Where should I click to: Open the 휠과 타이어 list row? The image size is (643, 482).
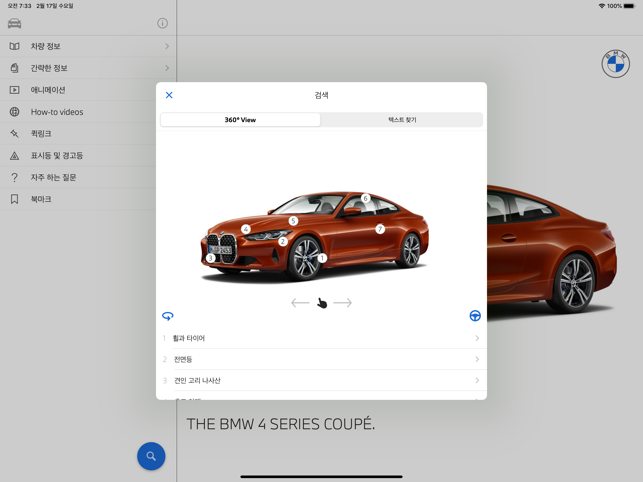[322, 338]
